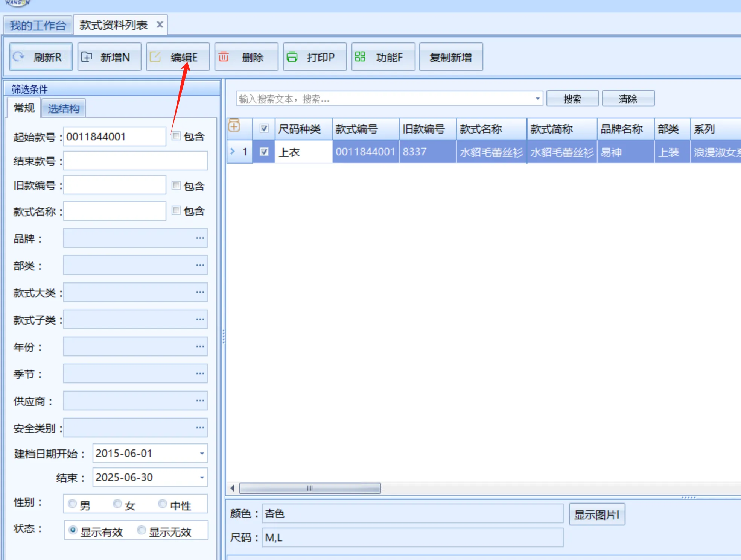Click the 搜索 search button
The width and height of the screenshot is (741, 560).
(572, 98)
